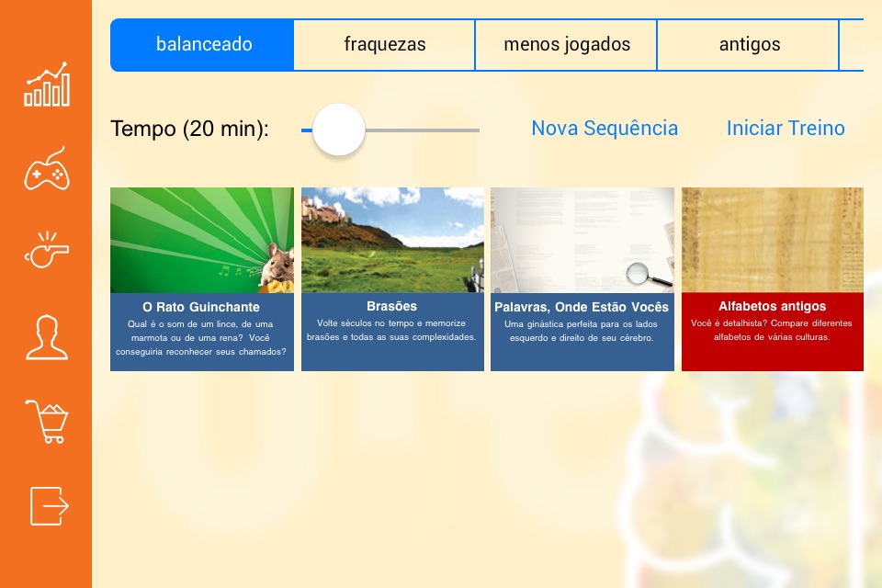Open the user profile icon in sidebar
Viewport: 882px width, 588px height.
(47, 337)
